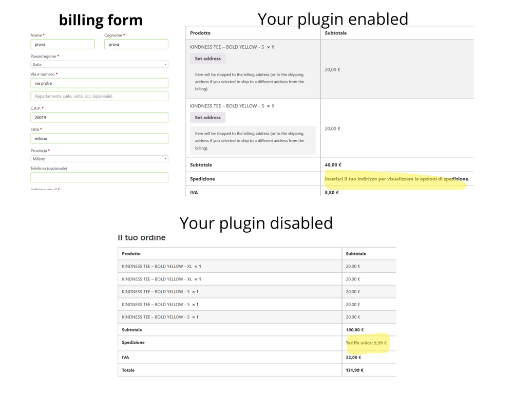
Task: Click the Città field containing milano
Action: (x=99, y=138)
